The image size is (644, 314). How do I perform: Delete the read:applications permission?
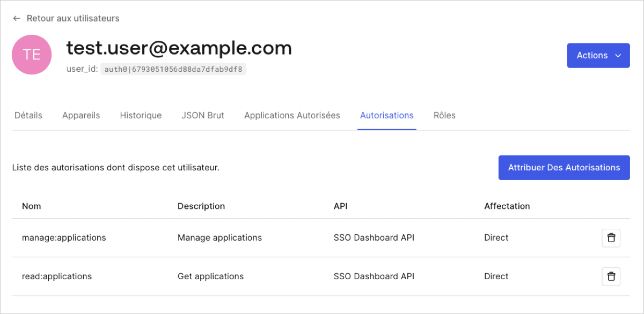611,276
